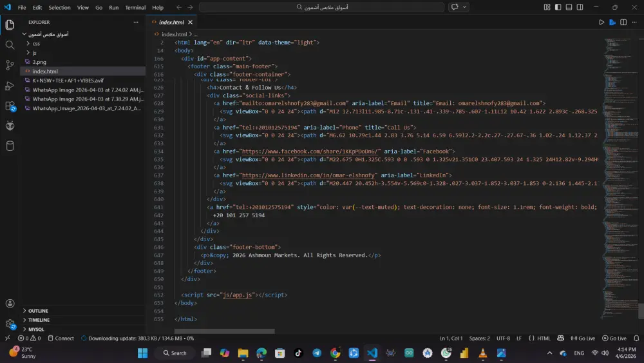644x363 pixels.
Task: Open the Extensions view
Action: (x=10, y=106)
